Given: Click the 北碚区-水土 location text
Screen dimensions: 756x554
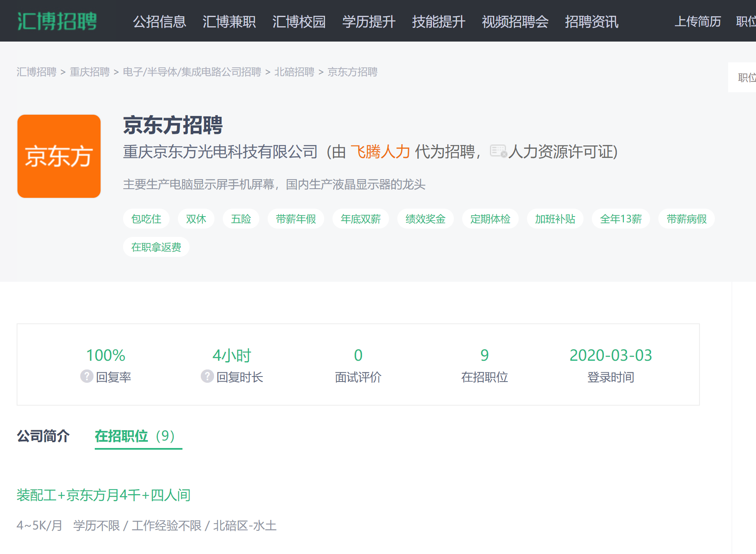Looking at the screenshot, I should (245, 526).
